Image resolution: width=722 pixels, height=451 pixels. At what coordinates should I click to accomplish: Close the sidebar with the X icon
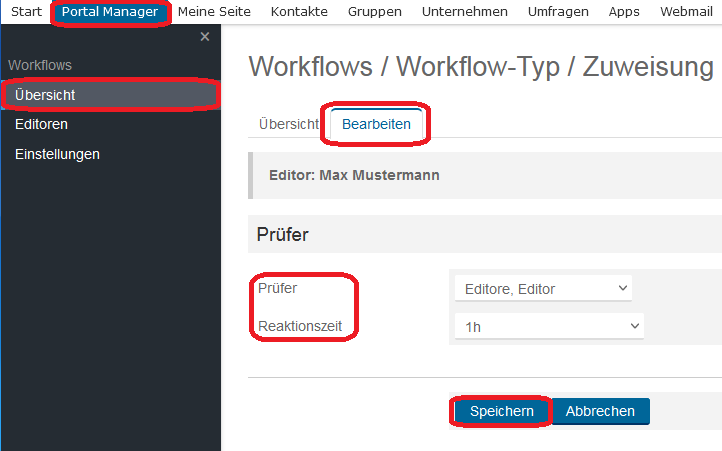(205, 37)
